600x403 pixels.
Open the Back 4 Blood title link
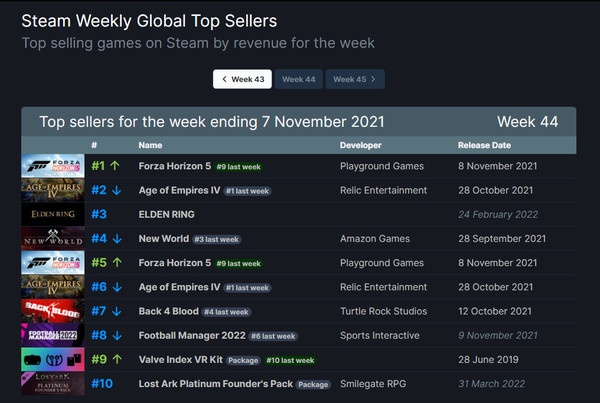pyautogui.click(x=168, y=311)
